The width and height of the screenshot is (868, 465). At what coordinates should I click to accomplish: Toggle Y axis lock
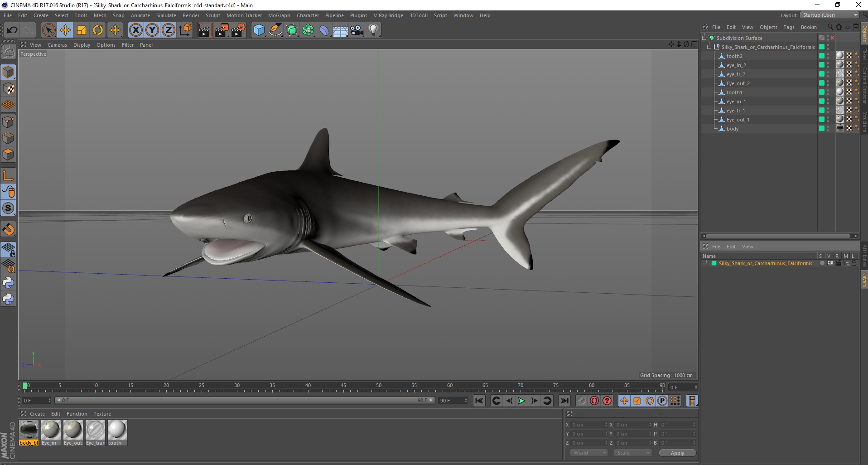(x=152, y=30)
